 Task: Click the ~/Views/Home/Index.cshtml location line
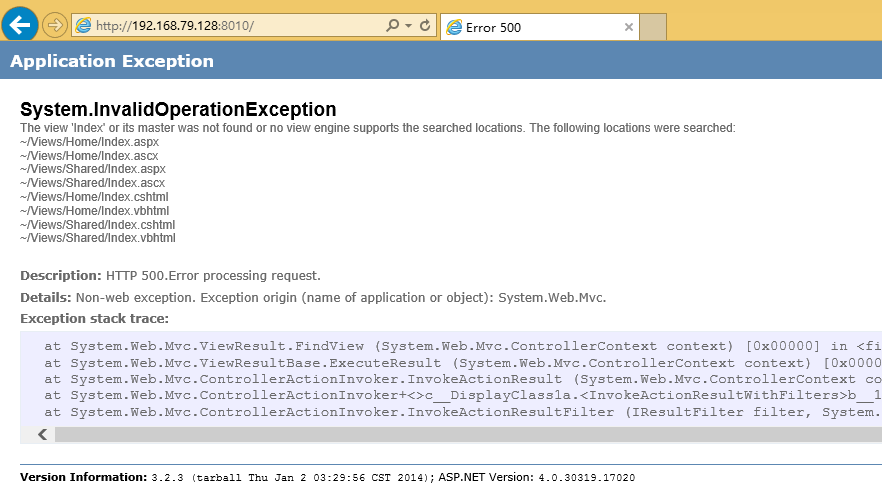click(94, 197)
